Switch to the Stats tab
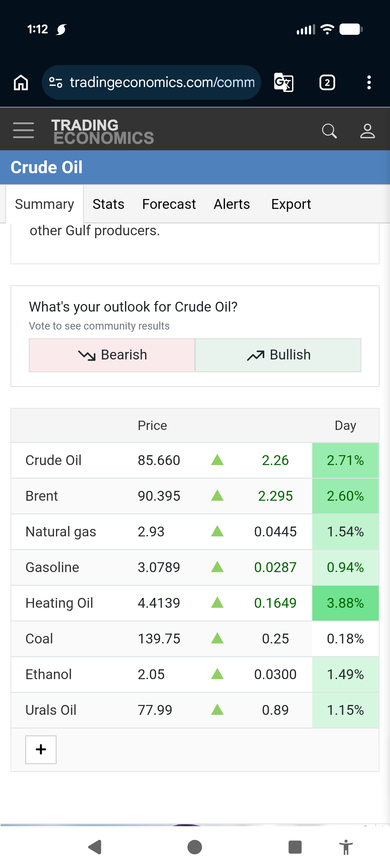This screenshot has height=868, width=390. click(109, 204)
